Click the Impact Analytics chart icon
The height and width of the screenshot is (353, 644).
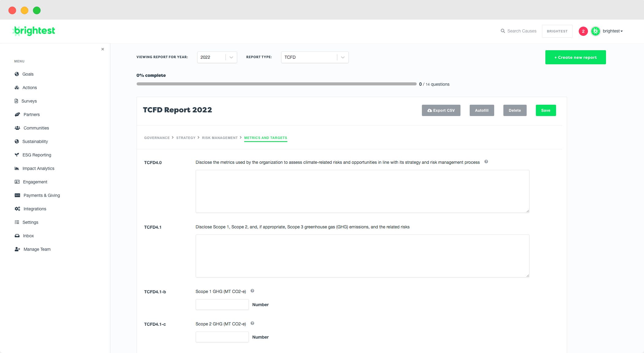(x=17, y=168)
